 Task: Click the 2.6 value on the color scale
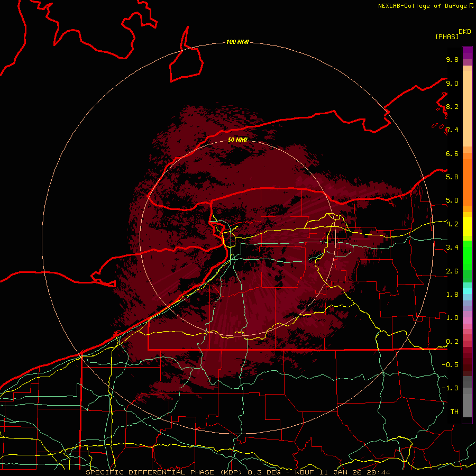(452, 271)
